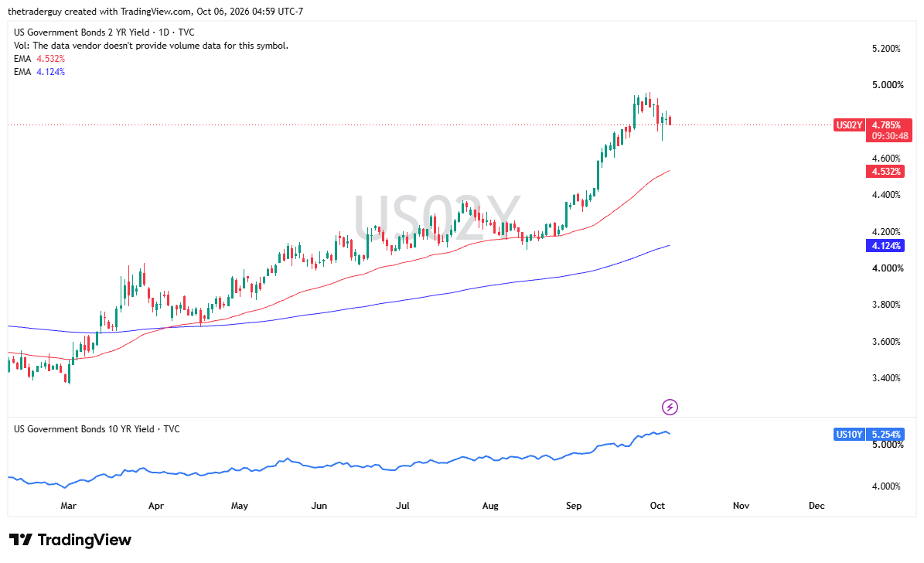Screen dimensions: 924x563
Task: Click the Apr label on the time axis
Action: point(155,506)
